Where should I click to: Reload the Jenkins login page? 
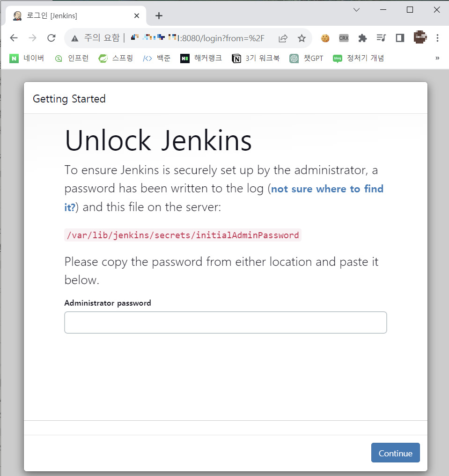52,38
